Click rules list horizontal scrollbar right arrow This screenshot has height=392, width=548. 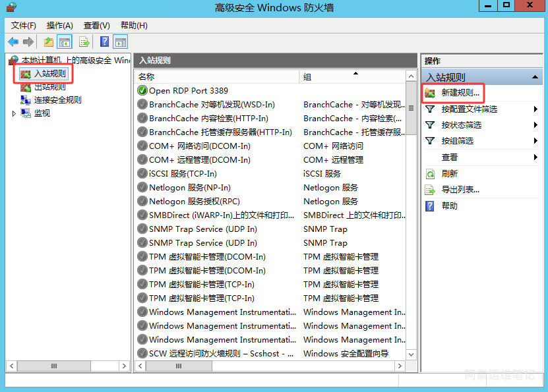coord(400,366)
